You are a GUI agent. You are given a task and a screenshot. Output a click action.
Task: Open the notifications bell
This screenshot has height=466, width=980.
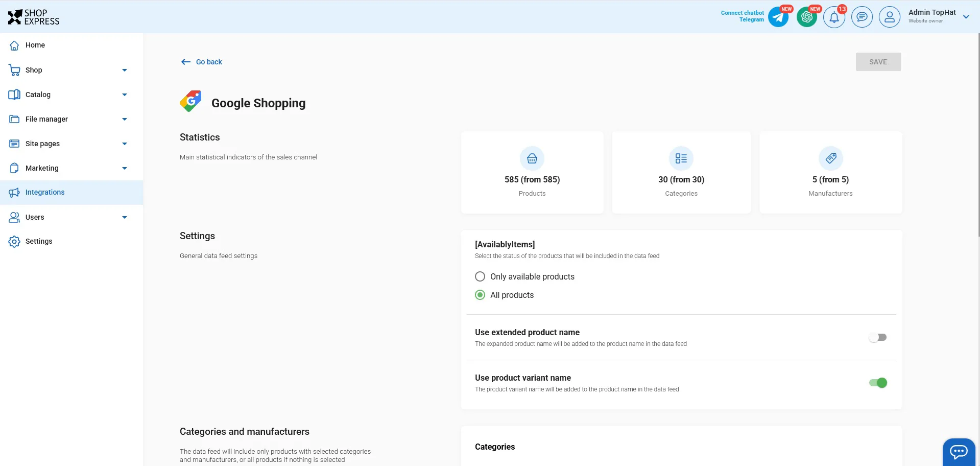pos(834,17)
